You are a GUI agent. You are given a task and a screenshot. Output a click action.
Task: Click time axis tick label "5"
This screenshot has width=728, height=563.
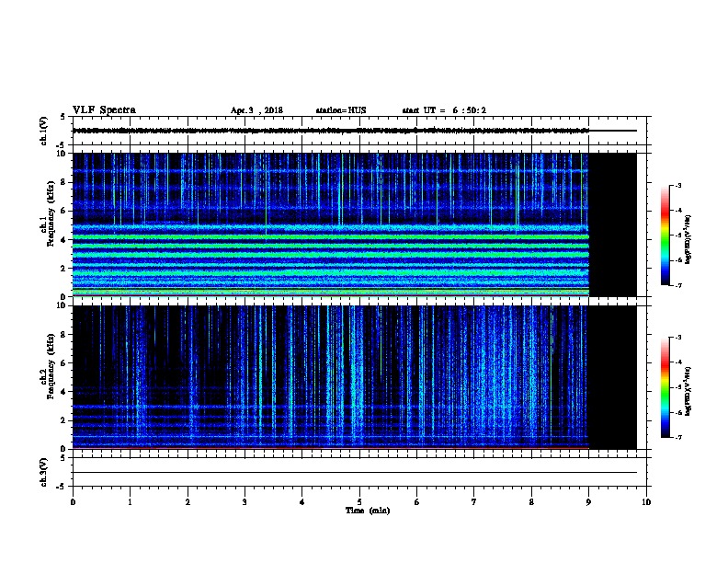(x=359, y=502)
